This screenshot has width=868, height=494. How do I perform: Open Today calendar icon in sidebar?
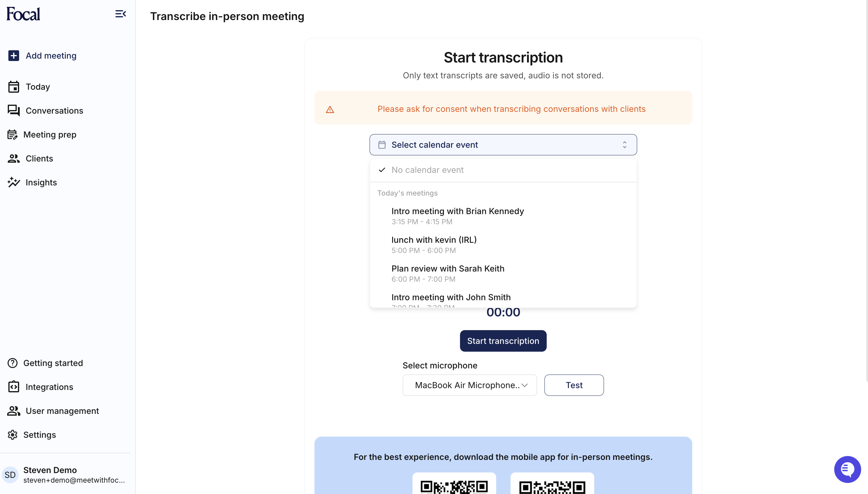(x=13, y=86)
